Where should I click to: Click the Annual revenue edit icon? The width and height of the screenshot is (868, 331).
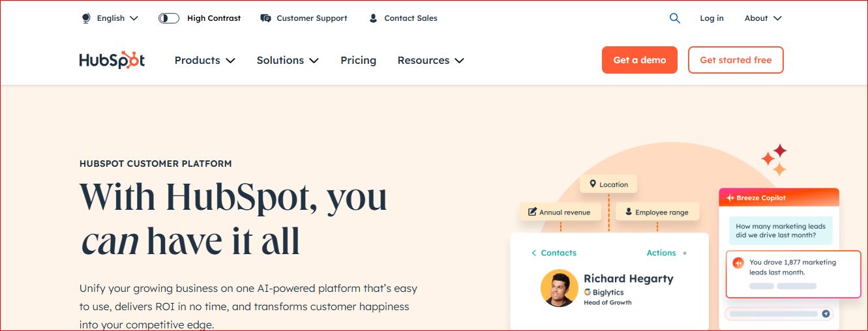point(532,212)
